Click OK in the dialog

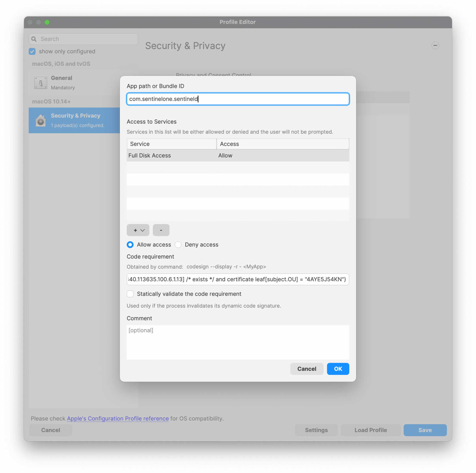(338, 369)
